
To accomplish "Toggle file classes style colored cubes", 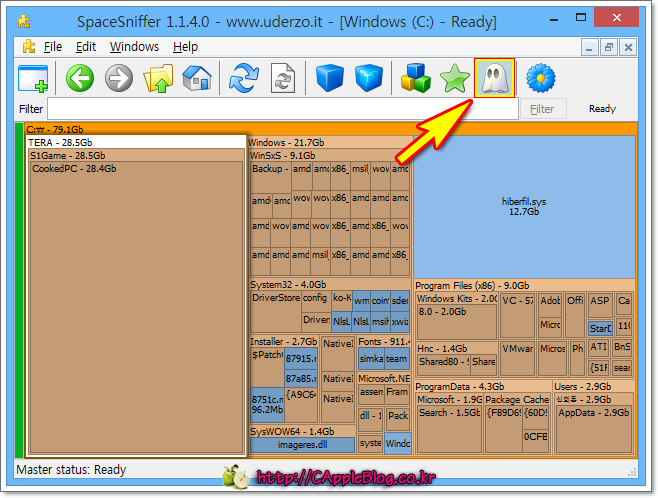I will (x=415, y=78).
